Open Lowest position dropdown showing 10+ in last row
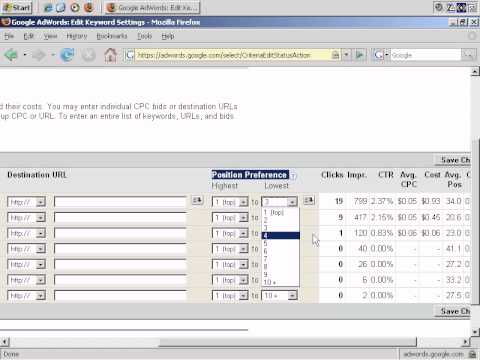Viewport: 480px width, 360px height. click(x=279, y=296)
